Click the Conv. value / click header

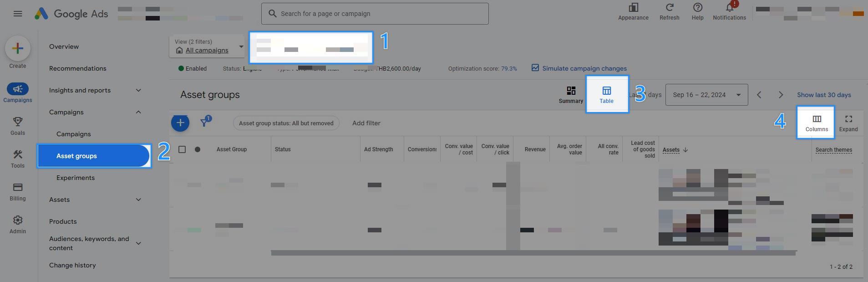coord(495,149)
